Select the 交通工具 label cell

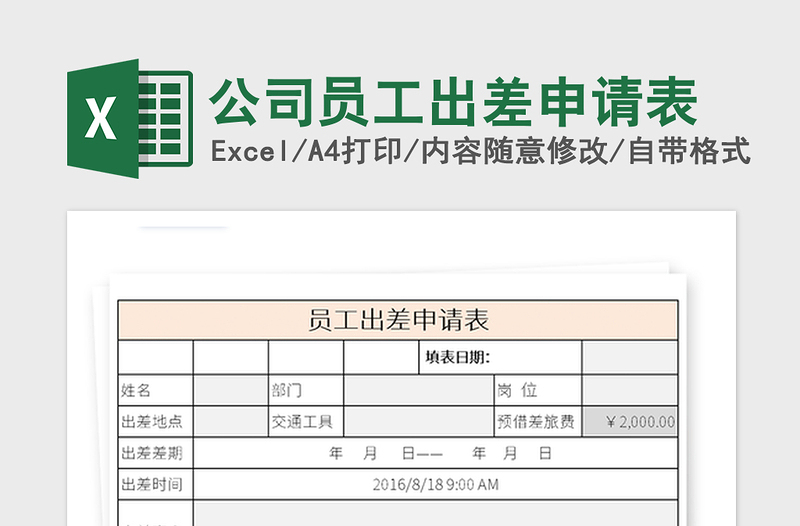click(306, 422)
